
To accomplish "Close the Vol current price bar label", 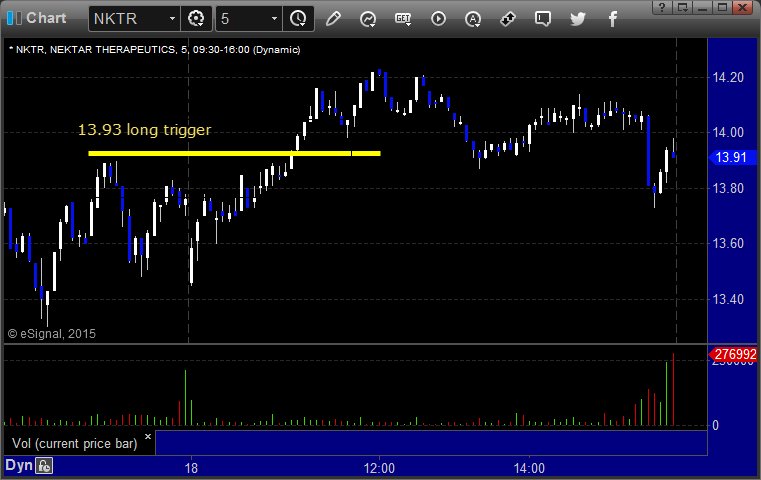I will (x=148, y=436).
